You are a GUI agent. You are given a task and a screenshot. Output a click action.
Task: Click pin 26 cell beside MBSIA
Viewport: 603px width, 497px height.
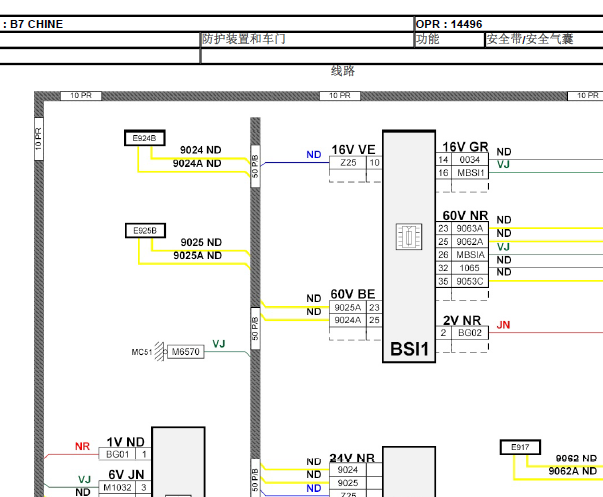click(x=443, y=255)
